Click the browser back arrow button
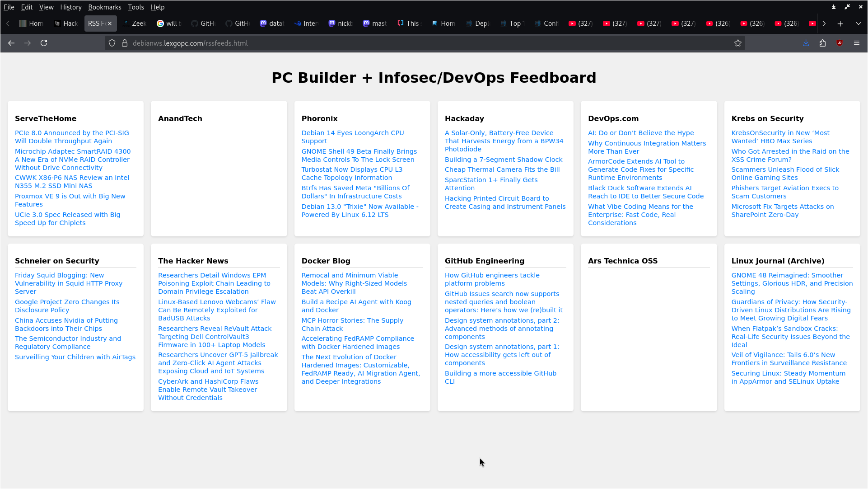This screenshot has width=868, height=489. pos(11,43)
